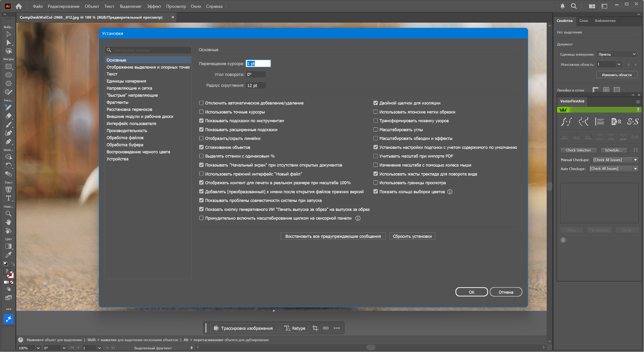Switch to the Слои tab
The image size is (644, 352).
coord(583,21)
